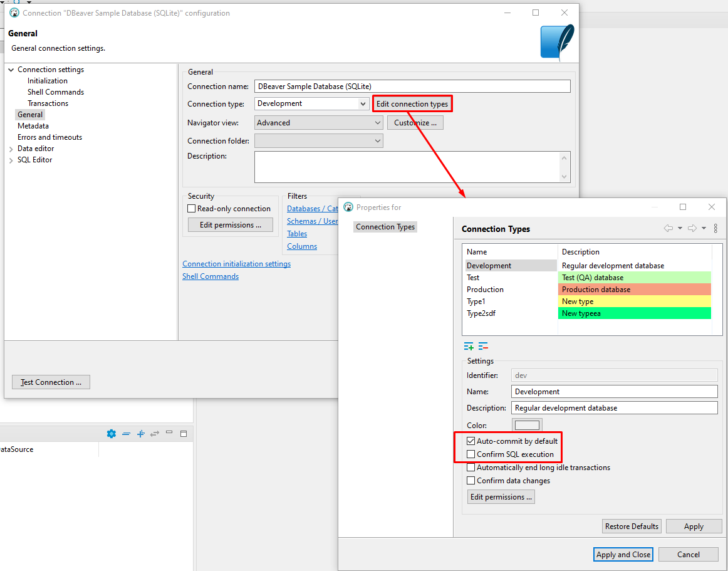The height and width of the screenshot is (571, 728).
Task: Click the back navigation arrow in Properties
Action: point(668,228)
